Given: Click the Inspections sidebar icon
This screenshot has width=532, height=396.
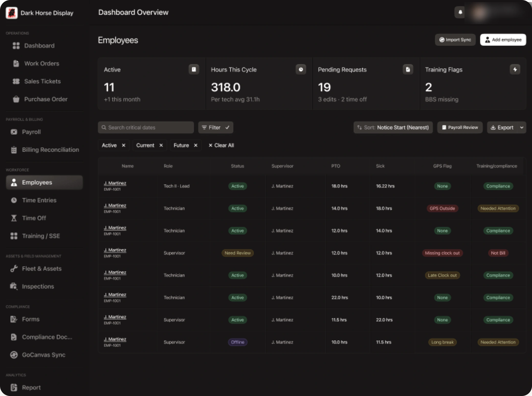Looking at the screenshot, I should [14, 286].
